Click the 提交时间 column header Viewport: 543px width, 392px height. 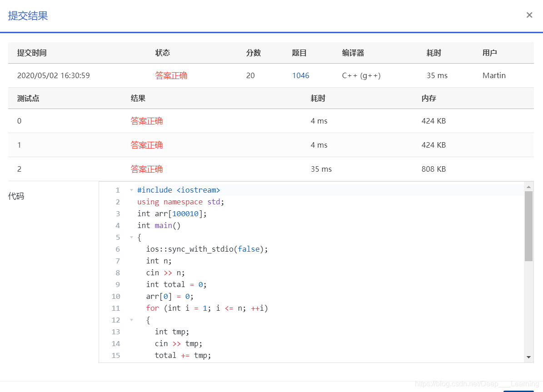31,53
